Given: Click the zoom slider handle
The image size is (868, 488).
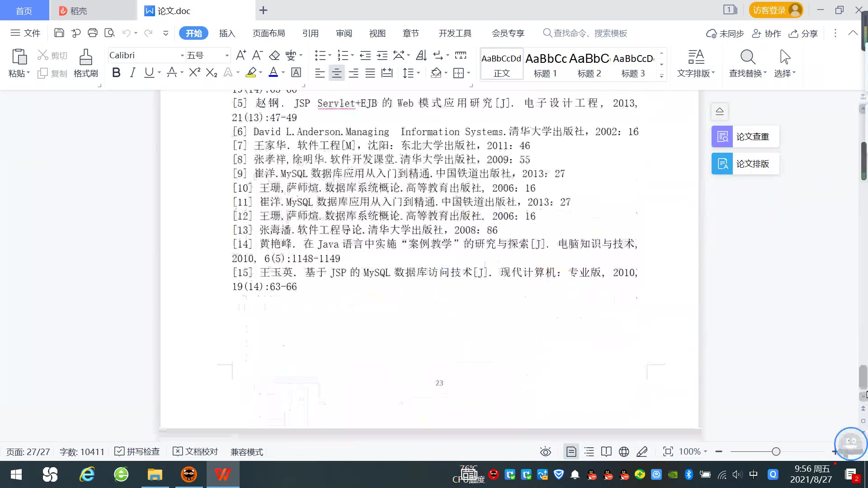Looking at the screenshot, I should pos(776,451).
